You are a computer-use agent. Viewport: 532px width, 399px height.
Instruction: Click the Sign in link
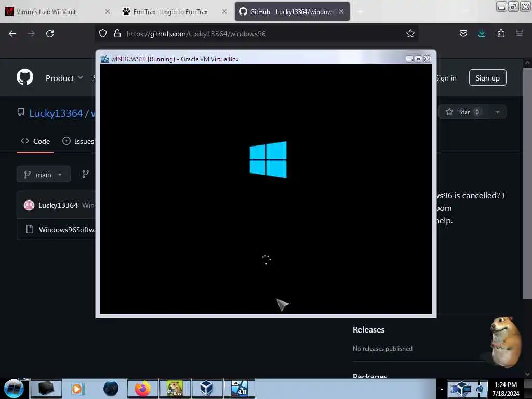pos(446,78)
